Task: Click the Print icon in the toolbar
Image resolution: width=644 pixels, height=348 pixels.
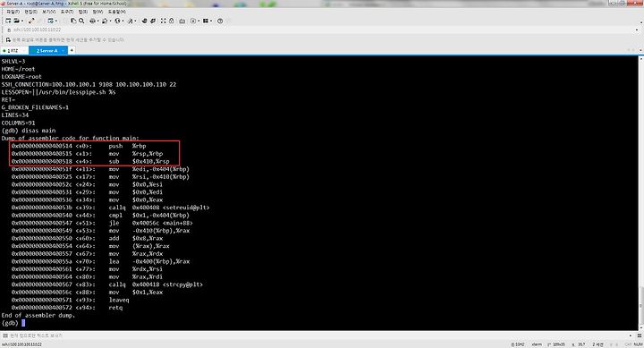Action: click(x=92, y=21)
